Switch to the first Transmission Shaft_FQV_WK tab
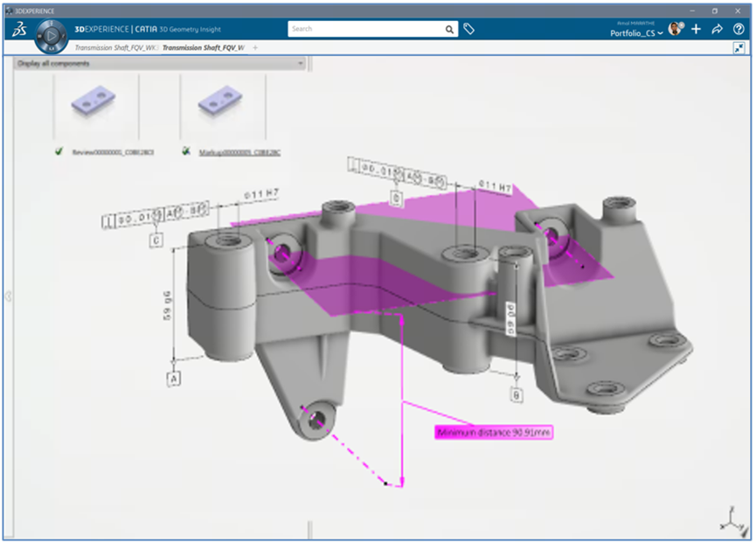 click(115, 48)
